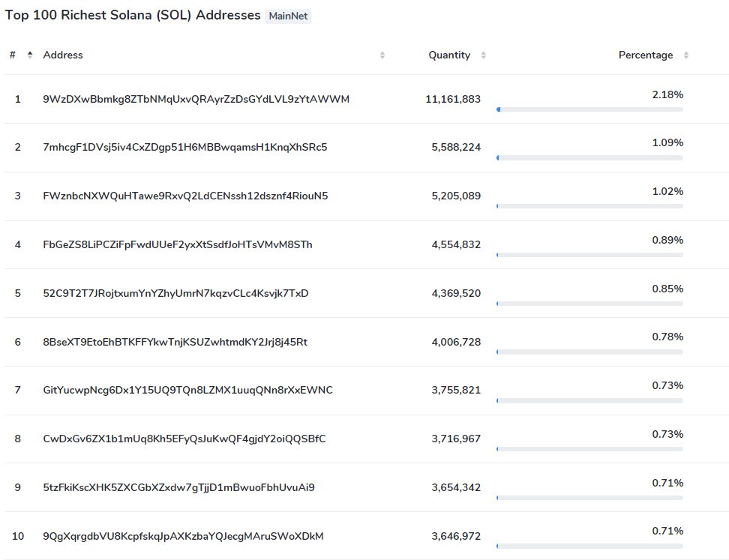The width and height of the screenshot is (729, 560).
Task: Click the 1.09% percentage value
Action: pyautogui.click(x=667, y=142)
